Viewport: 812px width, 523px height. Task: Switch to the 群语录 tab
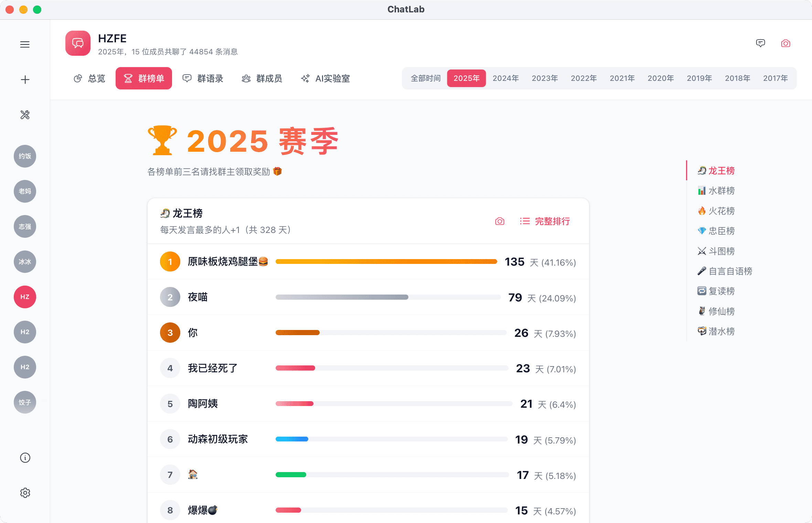tap(203, 78)
